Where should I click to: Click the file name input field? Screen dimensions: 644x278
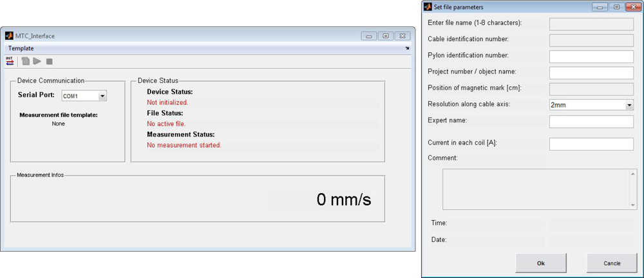(x=591, y=24)
